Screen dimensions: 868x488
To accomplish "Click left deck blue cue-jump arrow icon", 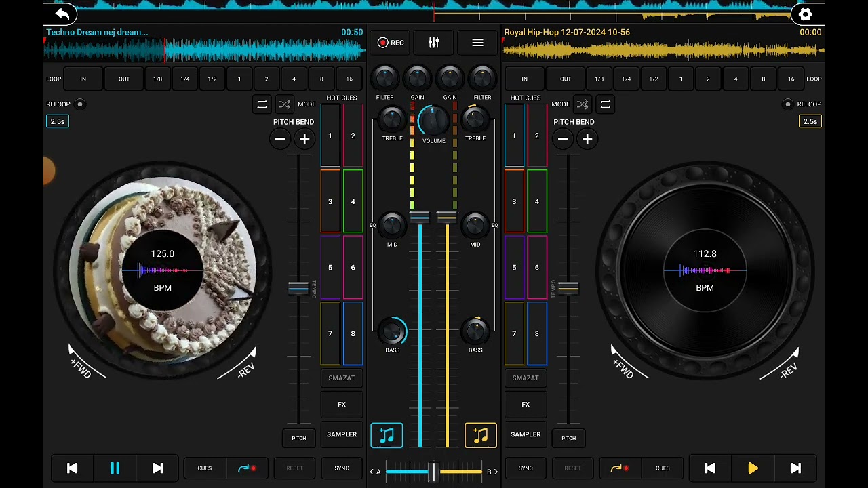I will [248, 468].
